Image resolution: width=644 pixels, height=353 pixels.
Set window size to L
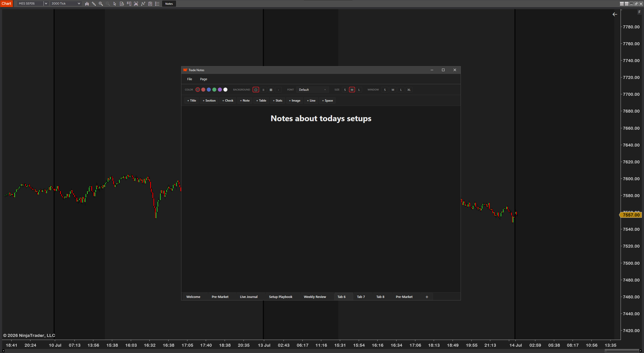point(401,90)
